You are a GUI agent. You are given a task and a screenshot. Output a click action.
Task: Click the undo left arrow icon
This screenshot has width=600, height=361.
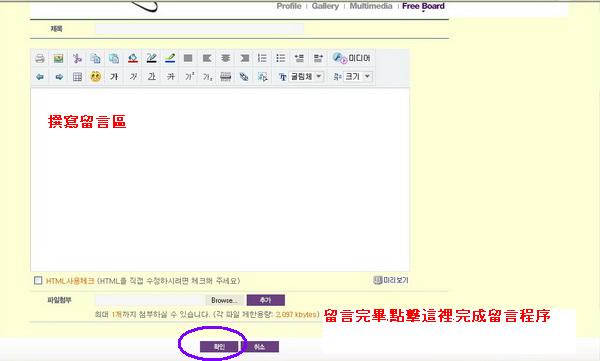(40, 77)
